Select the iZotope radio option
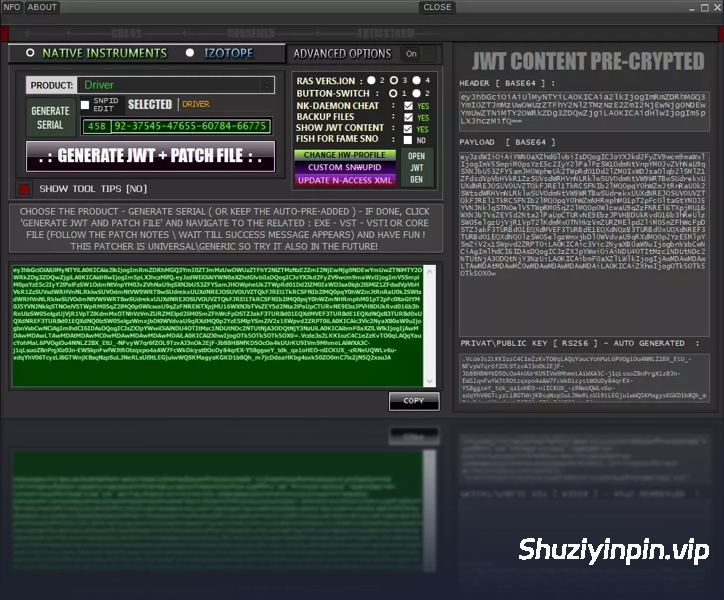Image resolution: width=724 pixels, height=600 pixels. tap(190, 53)
